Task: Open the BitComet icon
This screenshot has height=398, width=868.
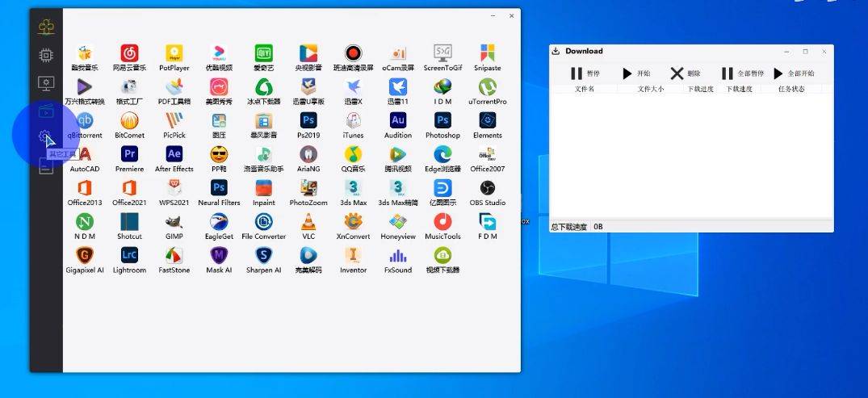Action: point(129,122)
